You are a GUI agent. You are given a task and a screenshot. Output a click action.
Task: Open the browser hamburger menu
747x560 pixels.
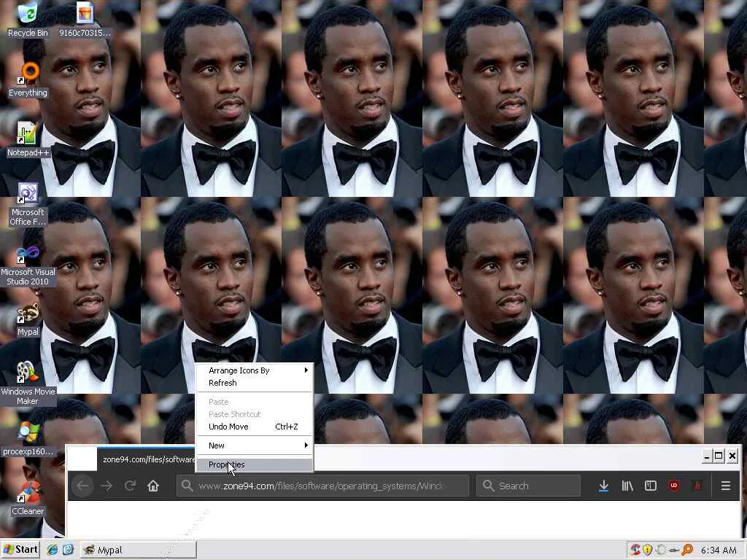726,486
